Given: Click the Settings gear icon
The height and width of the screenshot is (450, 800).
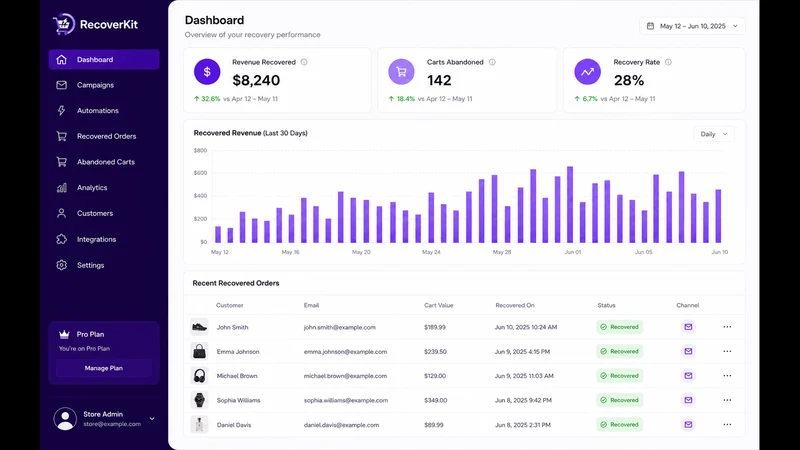Looking at the screenshot, I should tap(62, 265).
